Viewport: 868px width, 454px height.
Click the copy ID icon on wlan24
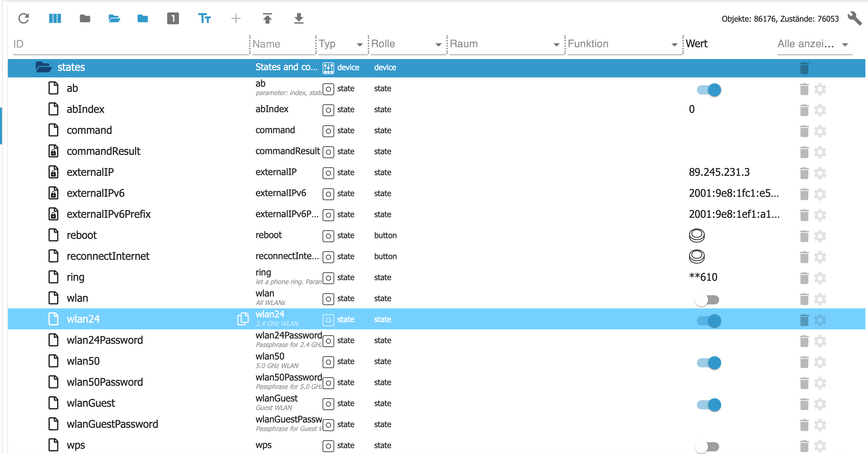243,319
